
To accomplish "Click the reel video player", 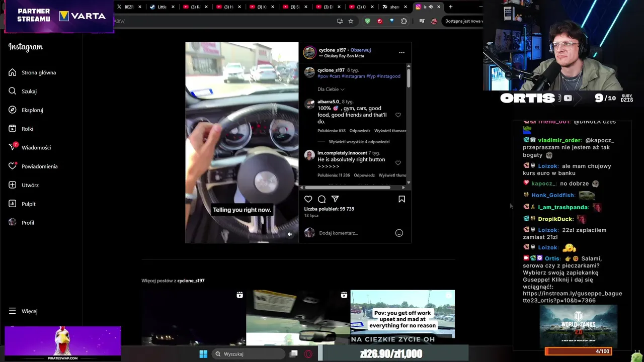I will [242, 142].
